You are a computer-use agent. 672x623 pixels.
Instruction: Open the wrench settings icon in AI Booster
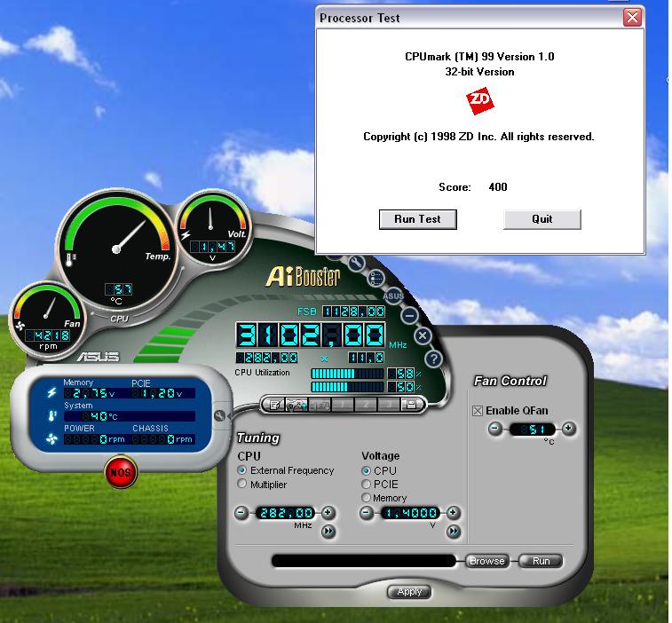point(356,263)
